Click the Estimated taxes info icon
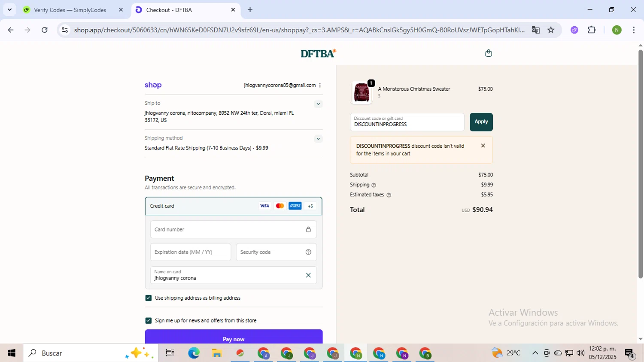644x362 pixels. pos(389,195)
